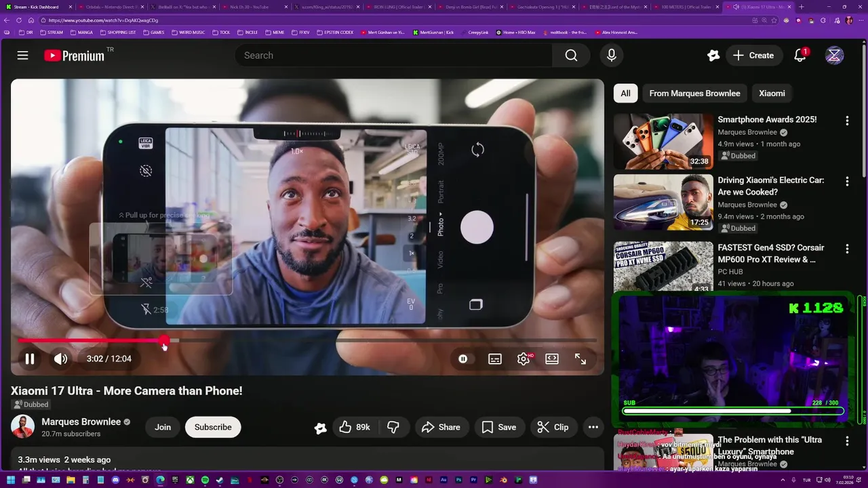
Task: Click the Create button
Action: coord(753,56)
